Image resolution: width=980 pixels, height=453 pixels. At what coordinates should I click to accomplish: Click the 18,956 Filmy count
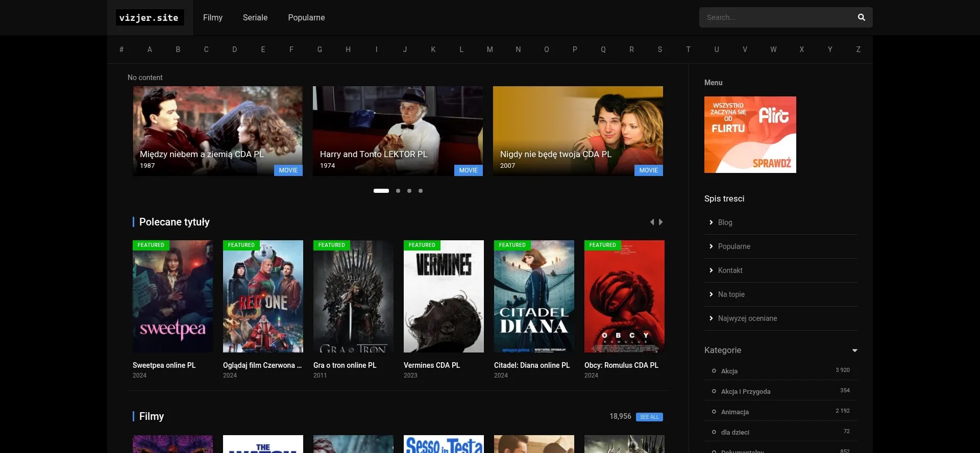(x=620, y=416)
